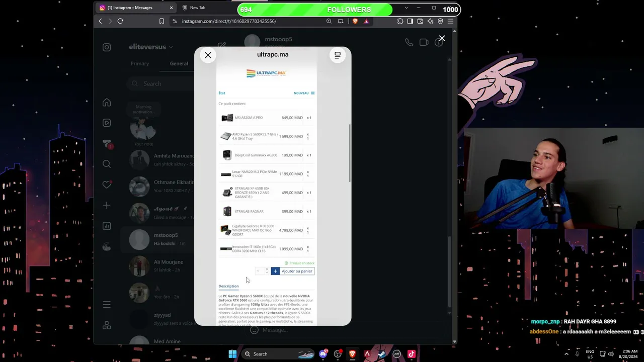Open the More hamburger menu in the sidebar
The height and width of the screenshot is (362, 644).
(x=107, y=304)
